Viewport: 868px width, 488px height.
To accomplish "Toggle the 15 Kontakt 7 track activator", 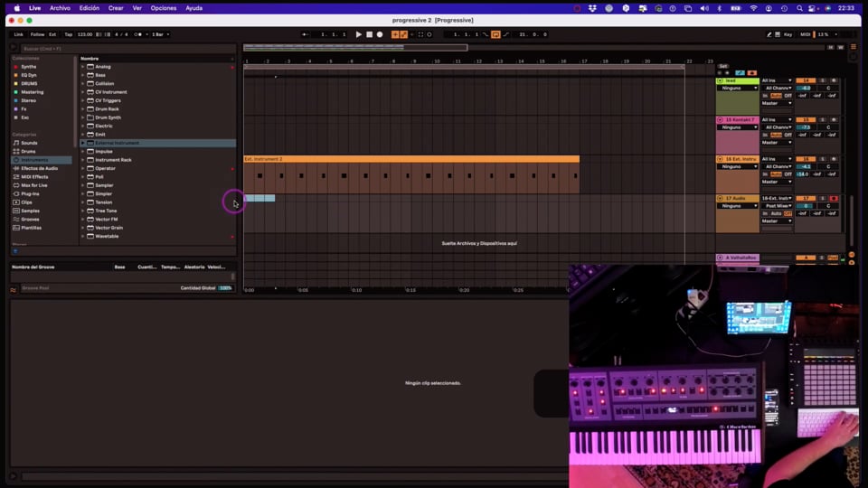I will click(x=806, y=120).
